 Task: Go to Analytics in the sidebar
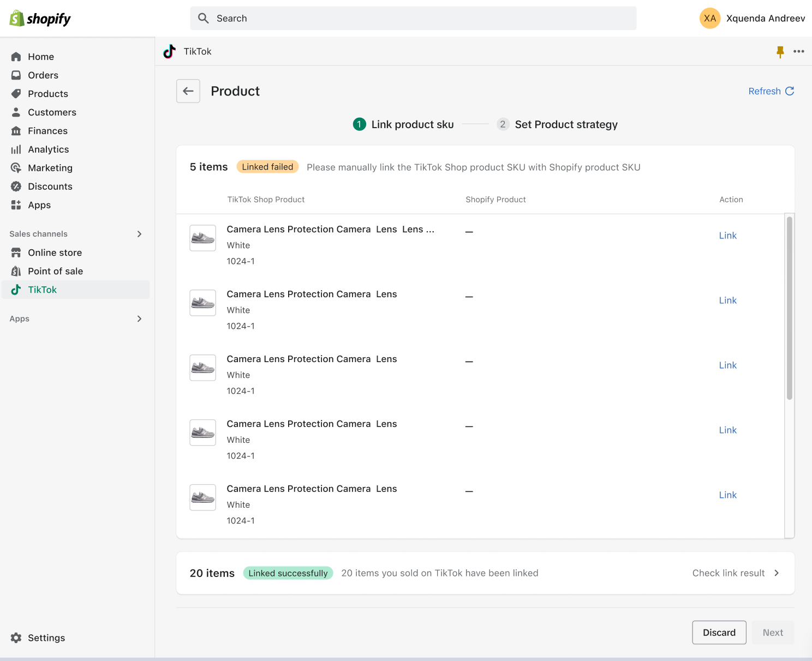(48, 149)
